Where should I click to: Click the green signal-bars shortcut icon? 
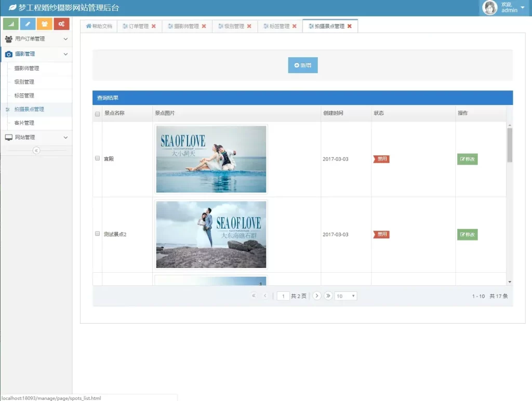tap(11, 24)
